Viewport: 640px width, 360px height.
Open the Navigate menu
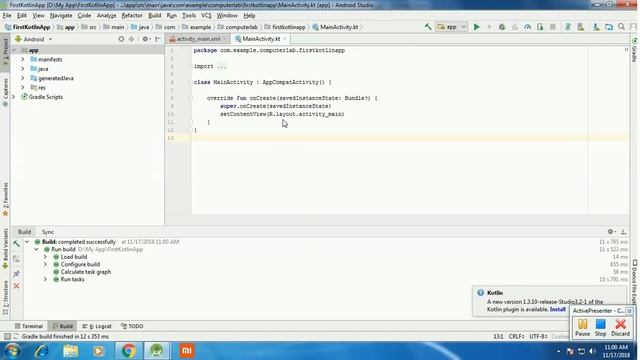(x=61, y=16)
